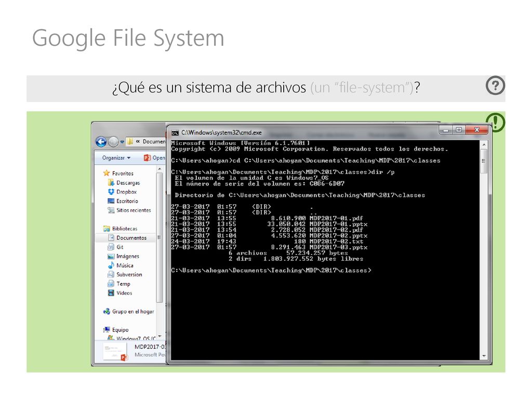Viewport: 532px width, 399px height.
Task: Click MDP2017-02.txt in cmd listing
Action: 336,241
